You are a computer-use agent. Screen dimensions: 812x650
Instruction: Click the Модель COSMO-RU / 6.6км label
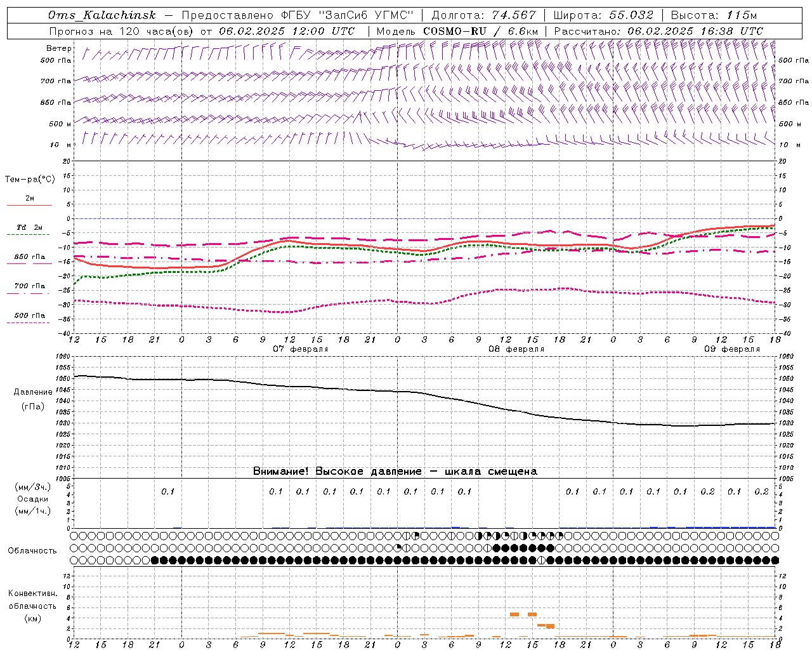pos(457,31)
